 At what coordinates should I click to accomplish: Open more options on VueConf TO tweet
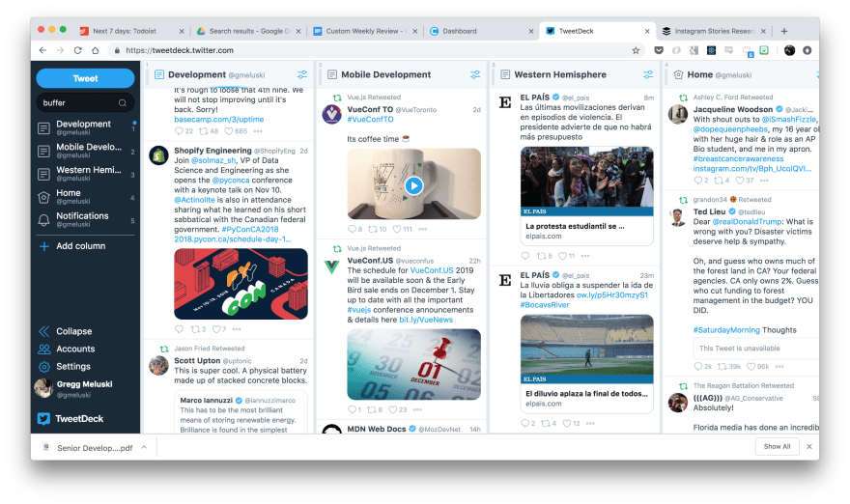click(x=423, y=229)
